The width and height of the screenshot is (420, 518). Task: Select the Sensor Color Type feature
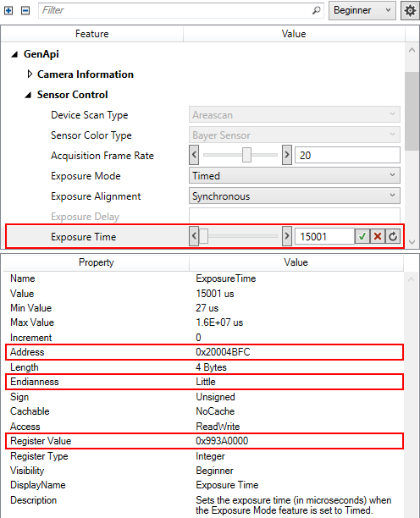(x=91, y=135)
